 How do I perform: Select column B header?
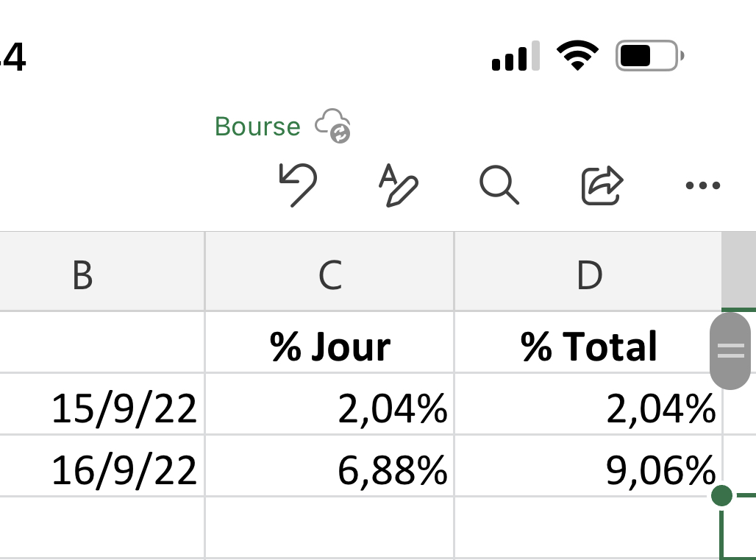(x=82, y=275)
